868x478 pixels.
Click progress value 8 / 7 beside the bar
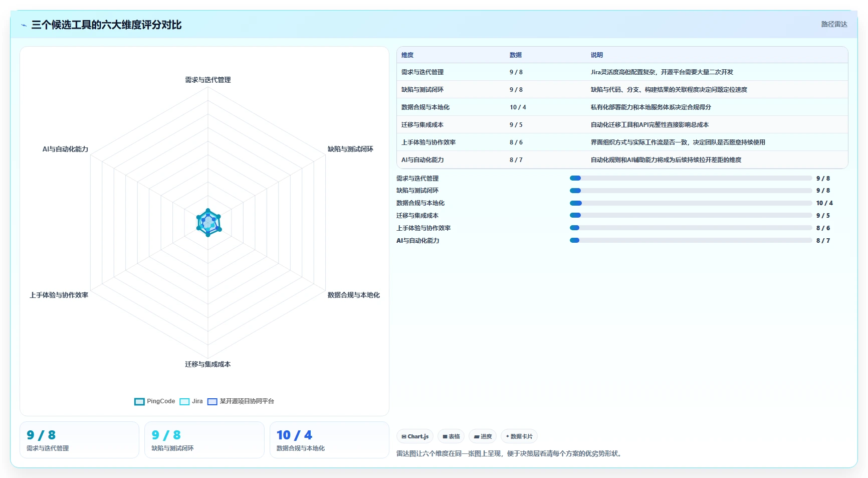click(823, 241)
